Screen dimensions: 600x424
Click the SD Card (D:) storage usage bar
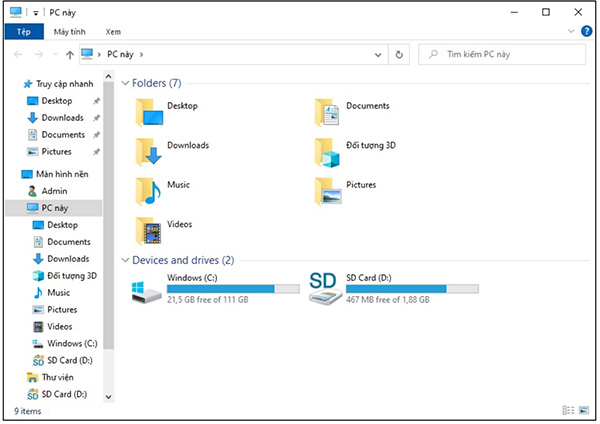(412, 289)
